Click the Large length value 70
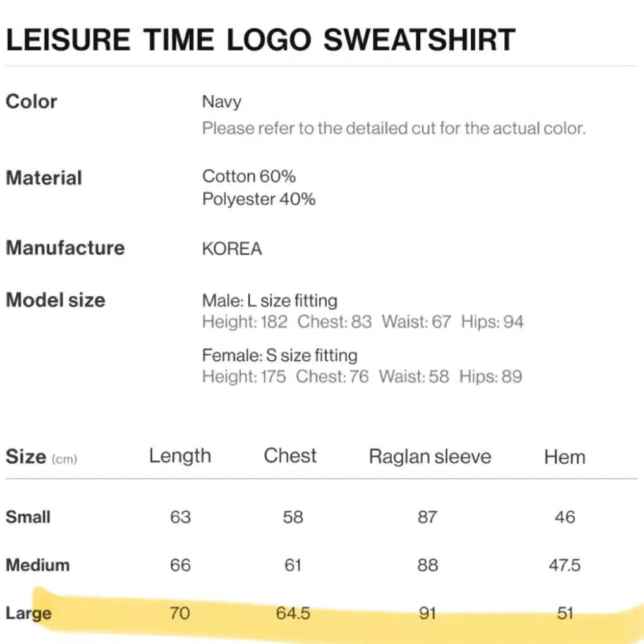Screen dimensions: 644x644 (180, 613)
